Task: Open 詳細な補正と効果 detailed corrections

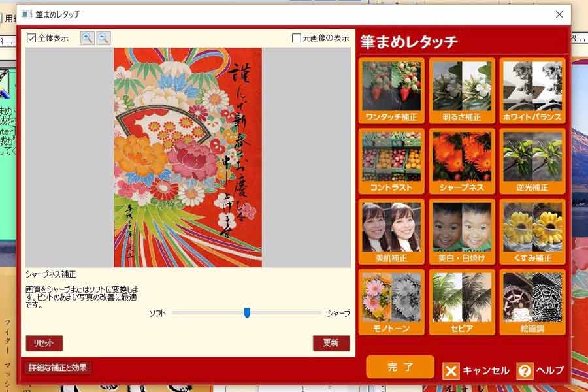Action: pos(57,368)
